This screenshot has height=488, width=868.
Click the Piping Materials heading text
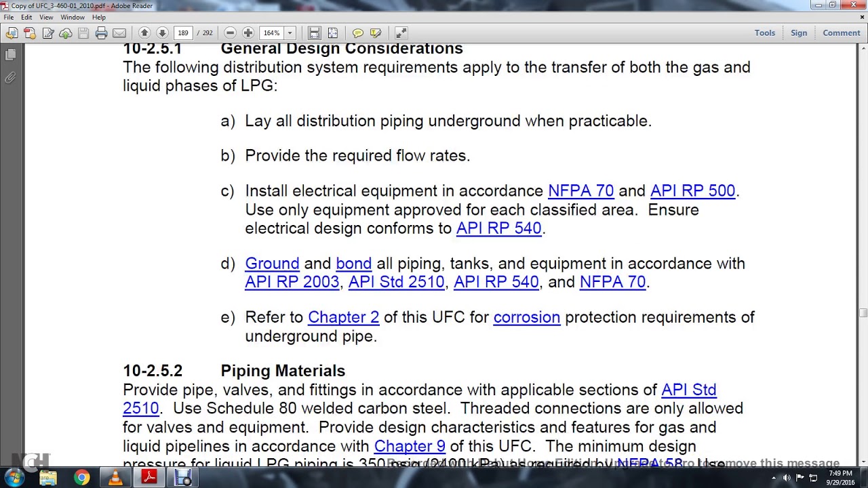pyautogui.click(x=283, y=371)
